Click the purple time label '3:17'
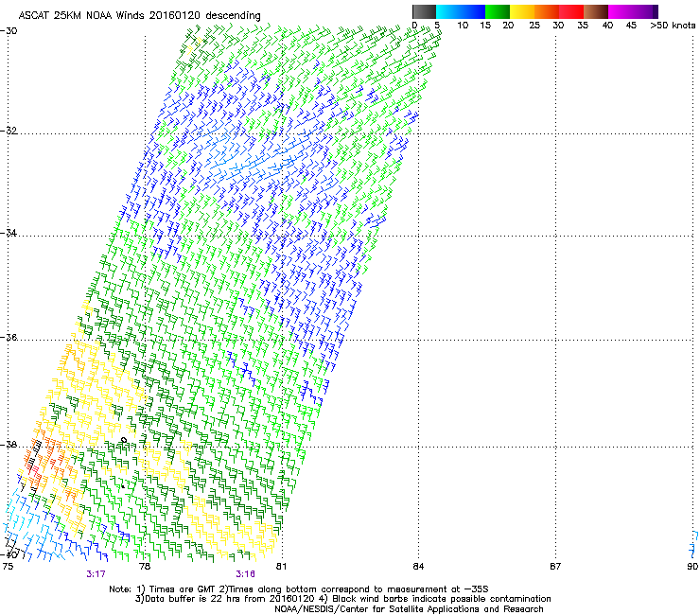 (x=96, y=574)
